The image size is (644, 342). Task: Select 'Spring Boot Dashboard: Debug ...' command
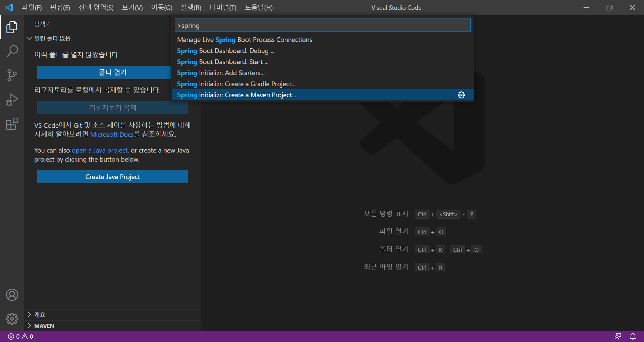click(323, 51)
